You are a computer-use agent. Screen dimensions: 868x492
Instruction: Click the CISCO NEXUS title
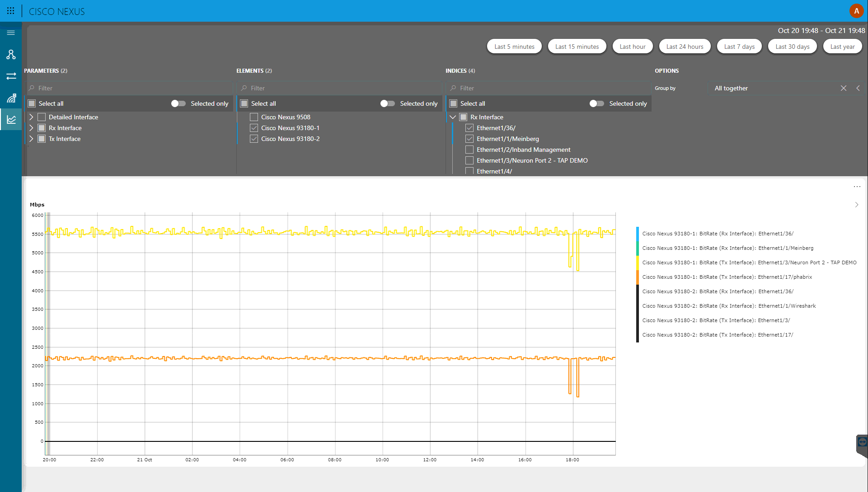(x=57, y=11)
